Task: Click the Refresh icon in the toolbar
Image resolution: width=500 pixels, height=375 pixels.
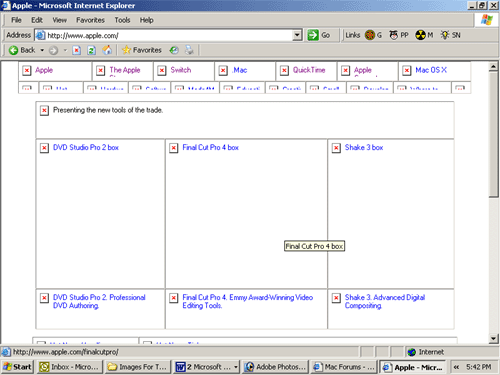Action: 91,50
